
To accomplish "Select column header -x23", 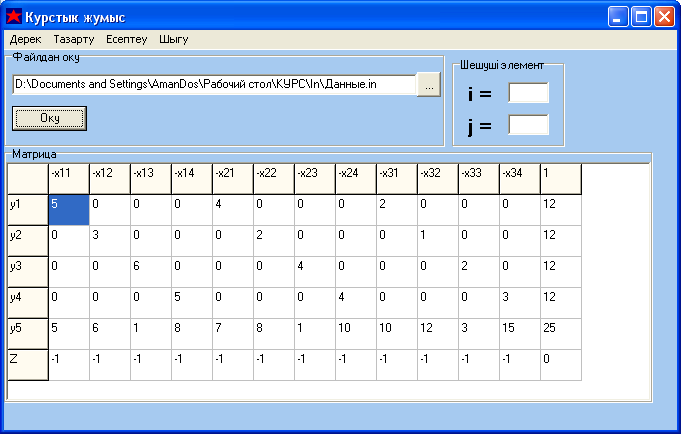I will pyautogui.click(x=315, y=179).
